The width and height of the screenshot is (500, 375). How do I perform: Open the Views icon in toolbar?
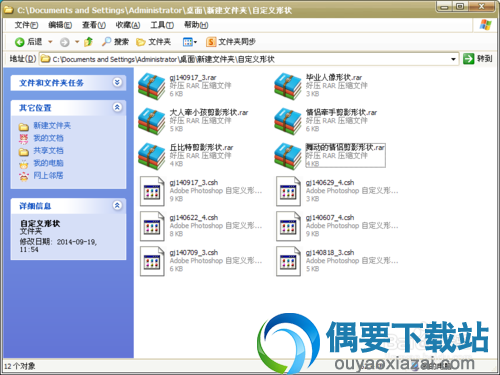point(188,42)
